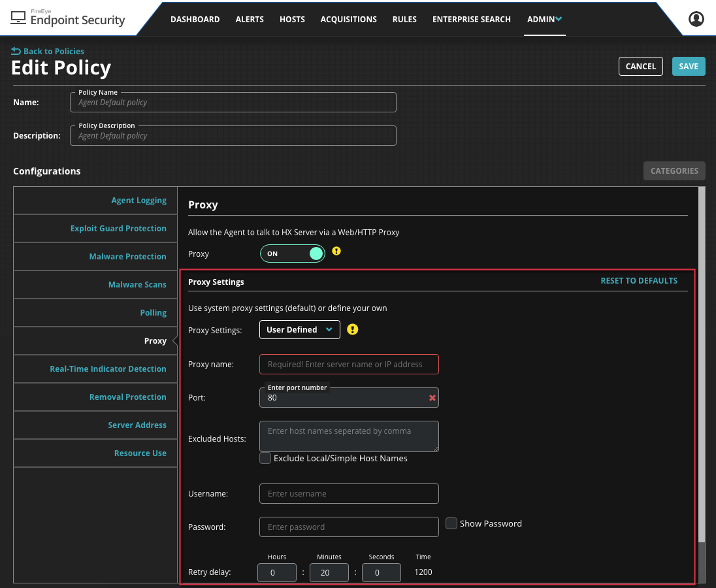Click the Back to Policies arrow icon
The image size is (716, 588).
point(16,51)
